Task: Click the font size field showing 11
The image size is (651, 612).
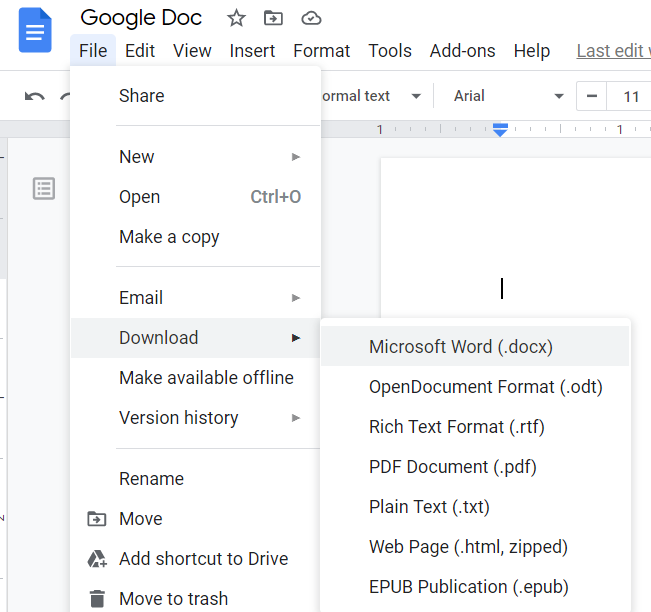Action: [x=630, y=96]
